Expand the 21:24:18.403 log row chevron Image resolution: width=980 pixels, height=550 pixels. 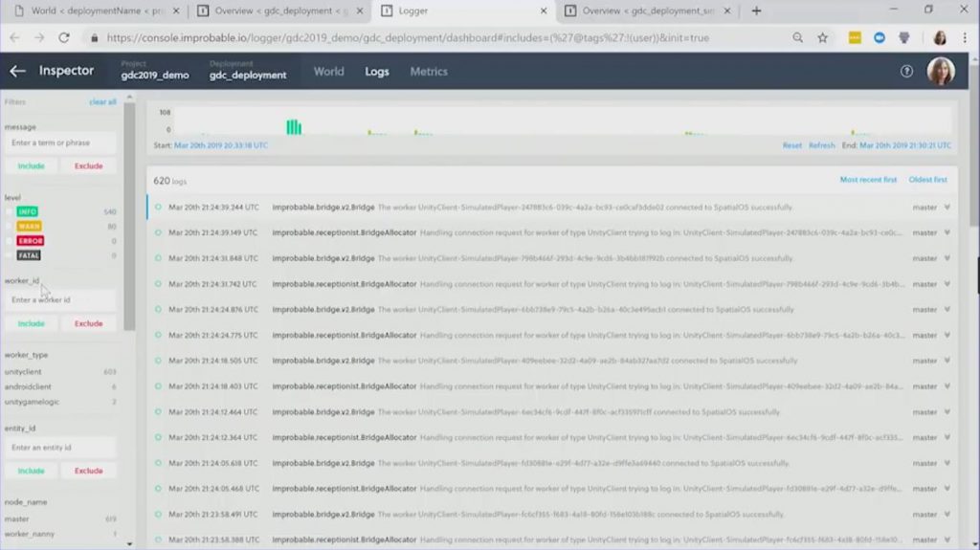click(x=947, y=386)
